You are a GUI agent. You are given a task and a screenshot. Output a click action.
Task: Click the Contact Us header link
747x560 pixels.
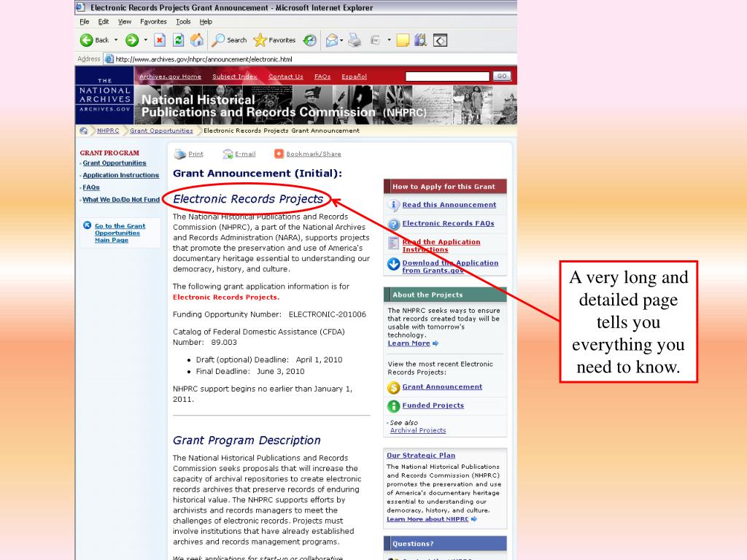tap(286, 77)
